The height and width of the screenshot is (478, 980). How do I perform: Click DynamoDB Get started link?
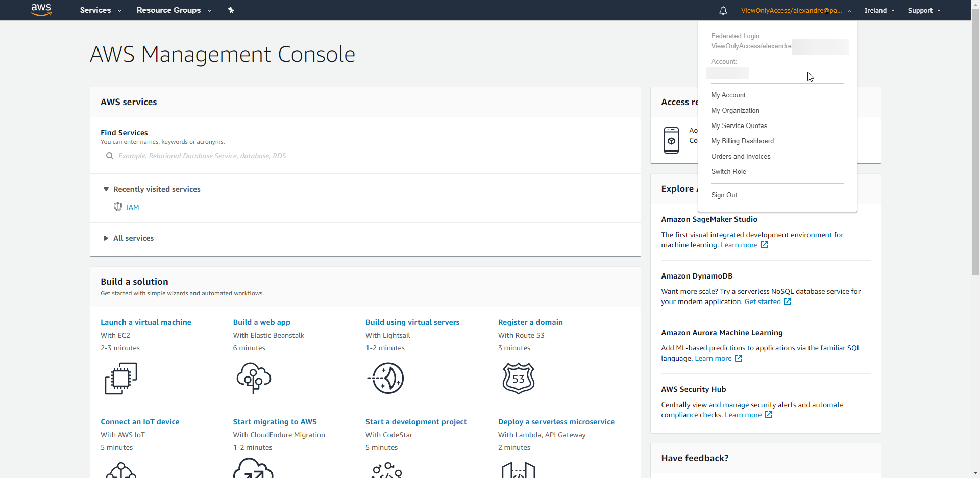pyautogui.click(x=763, y=301)
